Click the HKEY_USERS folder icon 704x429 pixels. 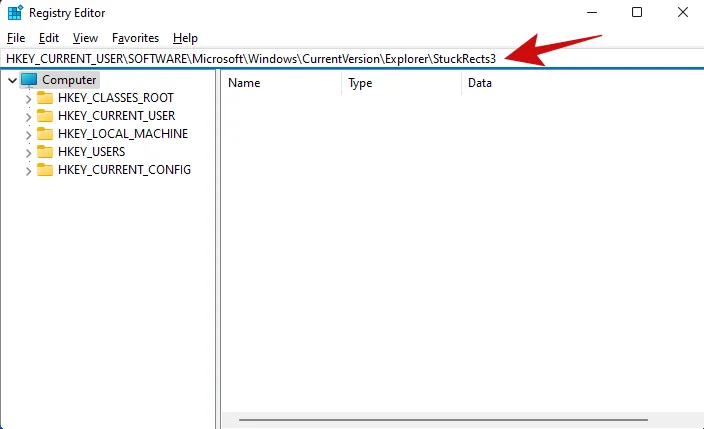[x=45, y=152]
